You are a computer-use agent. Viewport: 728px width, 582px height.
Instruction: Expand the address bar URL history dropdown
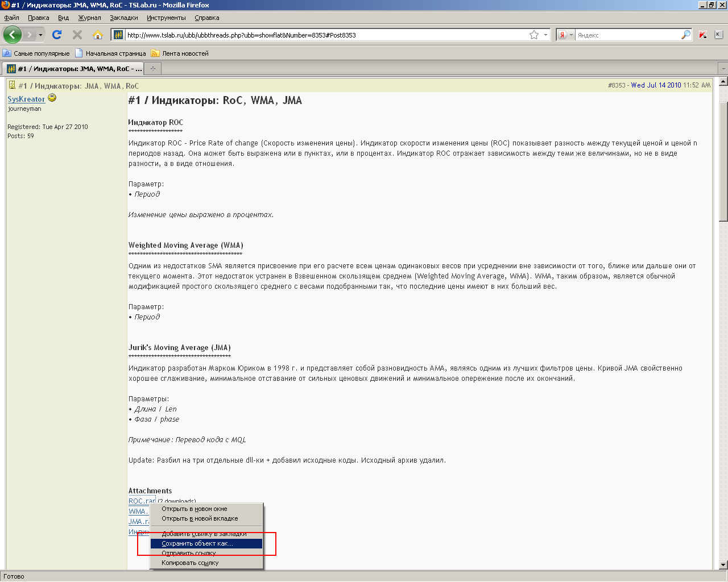[x=545, y=35]
